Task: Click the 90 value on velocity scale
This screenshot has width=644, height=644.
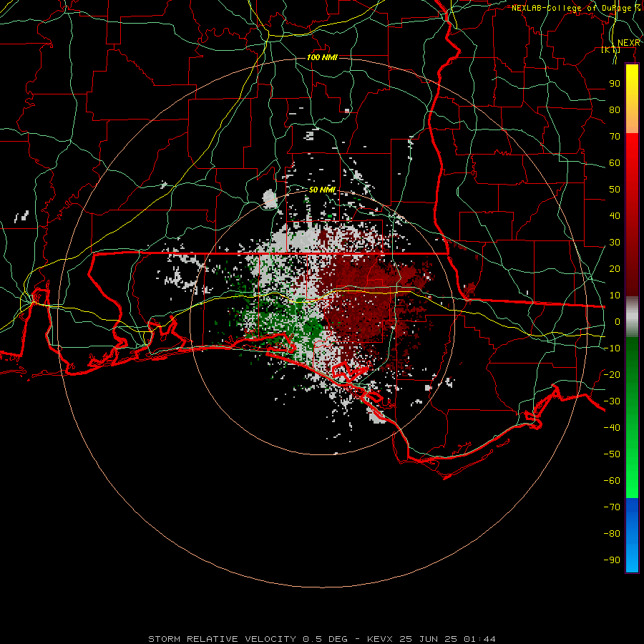Action: click(615, 84)
